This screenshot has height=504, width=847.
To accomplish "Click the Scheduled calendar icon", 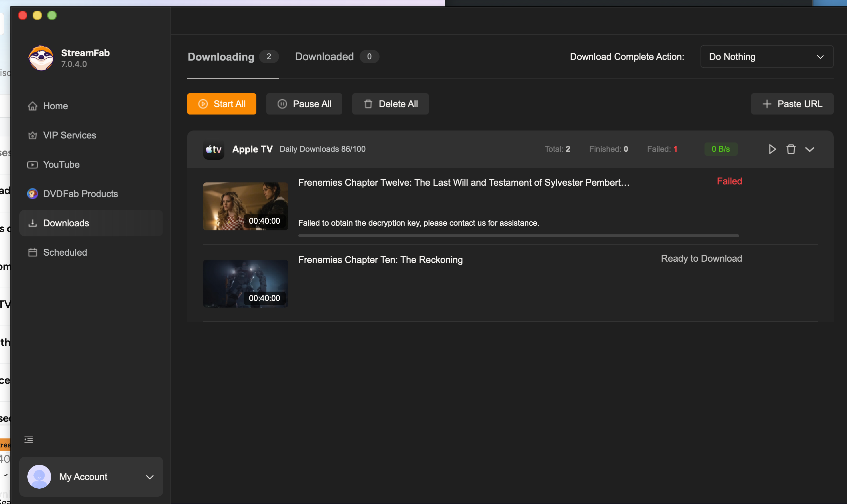I will coord(33,252).
